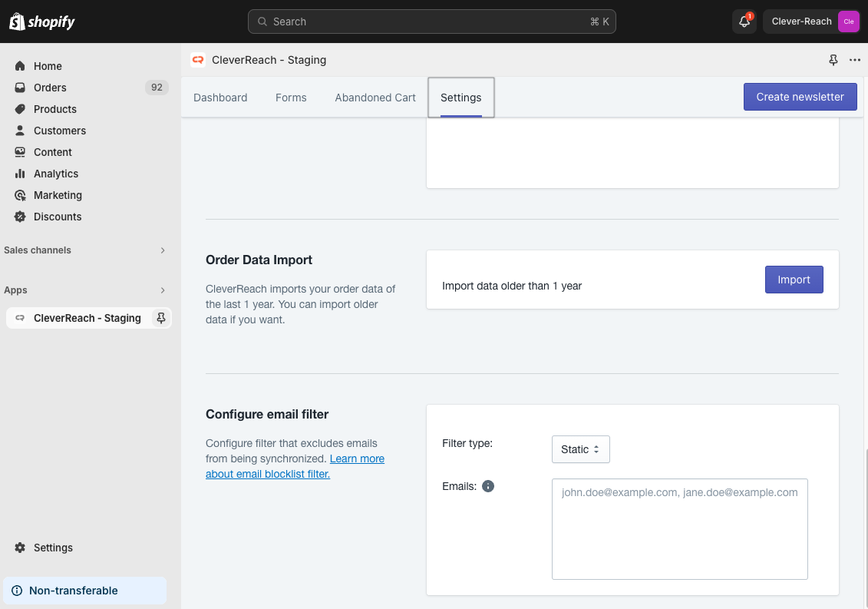
Task: Open the notifications bell icon
Action: pyautogui.click(x=744, y=22)
